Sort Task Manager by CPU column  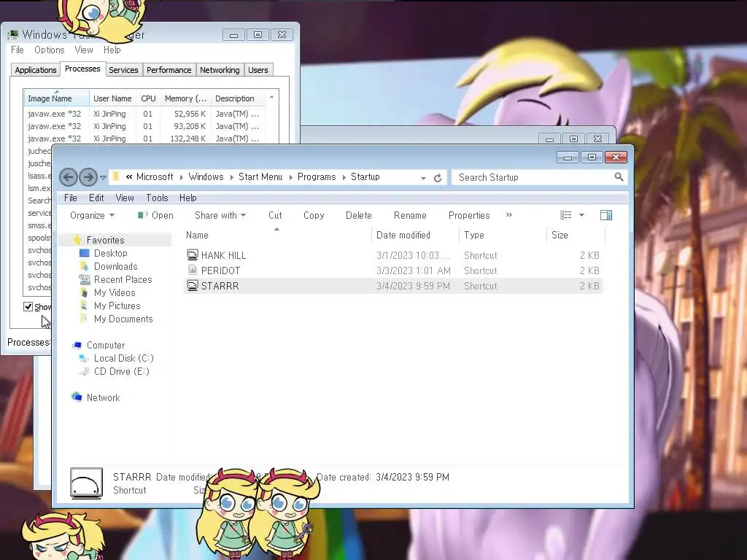[148, 98]
